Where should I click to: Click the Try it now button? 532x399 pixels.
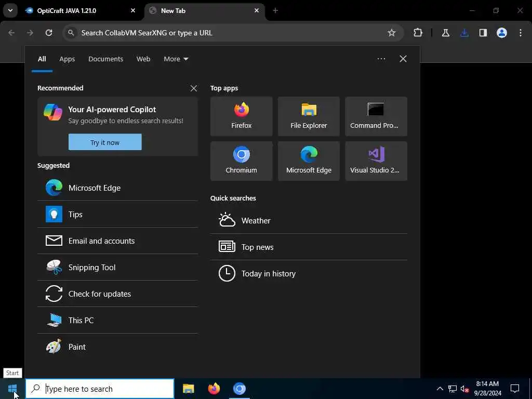pos(105,142)
